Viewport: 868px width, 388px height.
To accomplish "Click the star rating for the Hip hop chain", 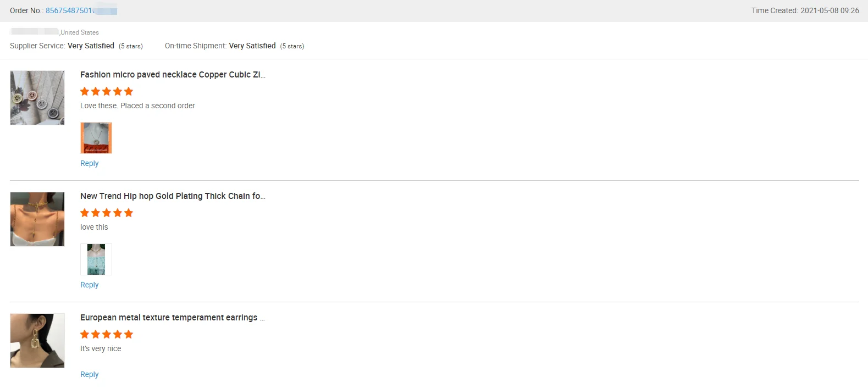I will pyautogui.click(x=107, y=213).
